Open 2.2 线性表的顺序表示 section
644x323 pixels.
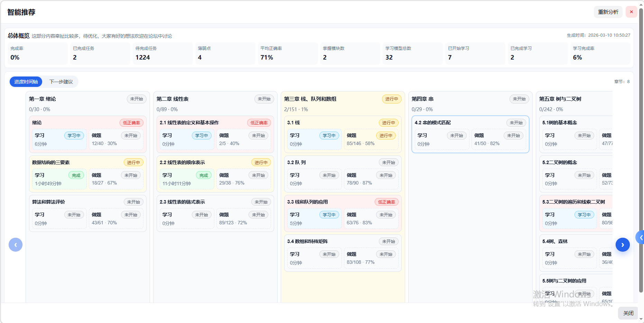tap(215, 174)
